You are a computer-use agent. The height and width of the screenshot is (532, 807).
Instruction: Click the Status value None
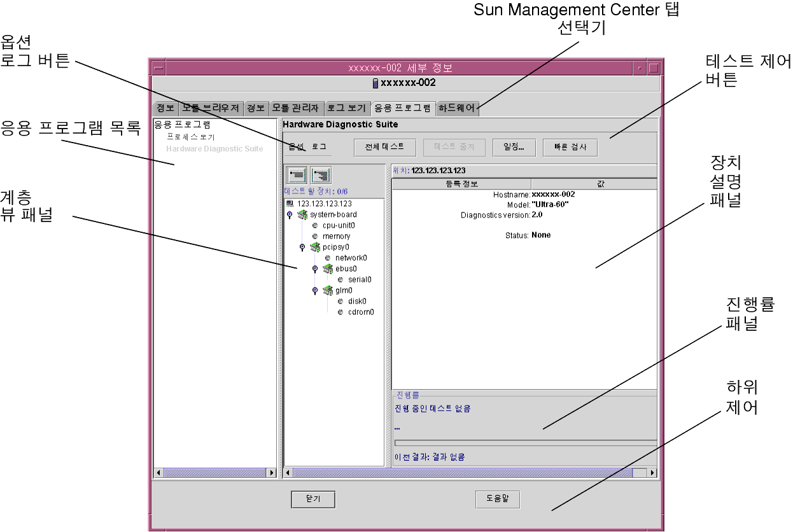(x=541, y=235)
